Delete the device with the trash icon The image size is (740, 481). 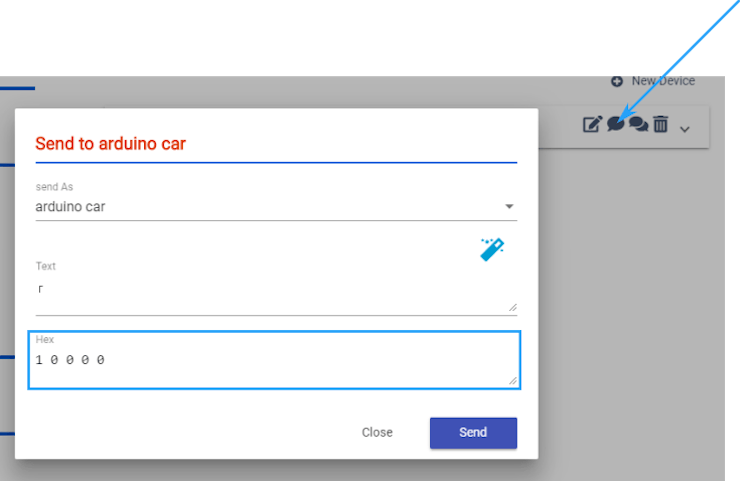pyautogui.click(x=661, y=124)
